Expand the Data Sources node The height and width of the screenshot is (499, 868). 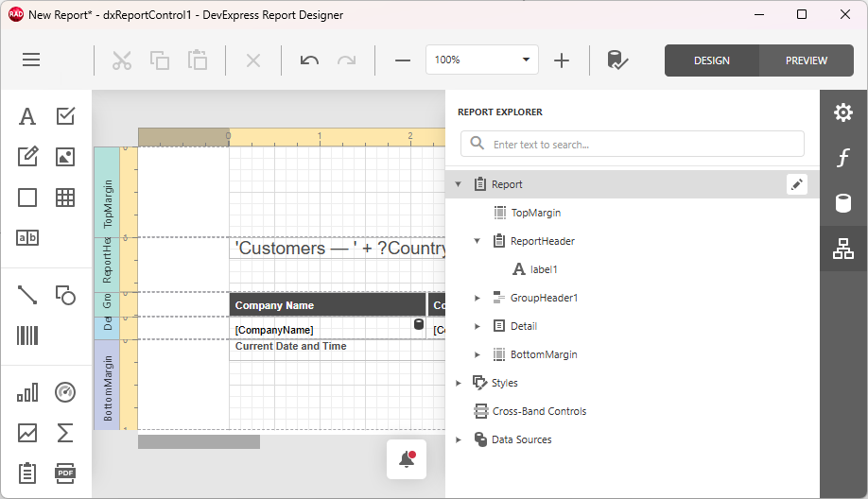459,439
